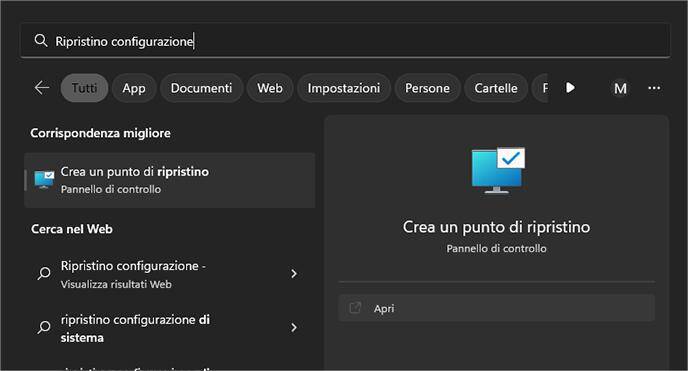The image size is (688, 371).
Task: Switch to the Impostazioni filter tab
Action: coord(344,88)
